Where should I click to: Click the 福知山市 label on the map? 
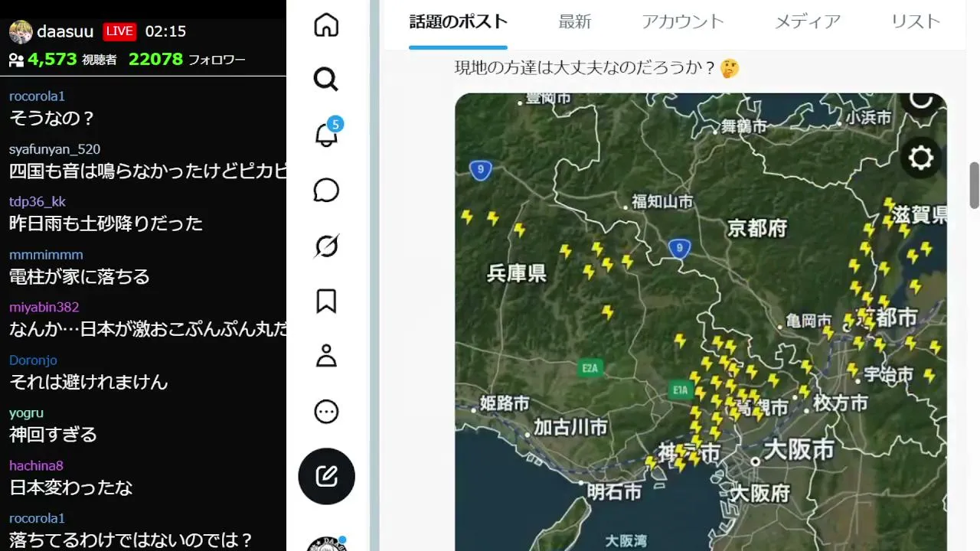pyautogui.click(x=661, y=202)
